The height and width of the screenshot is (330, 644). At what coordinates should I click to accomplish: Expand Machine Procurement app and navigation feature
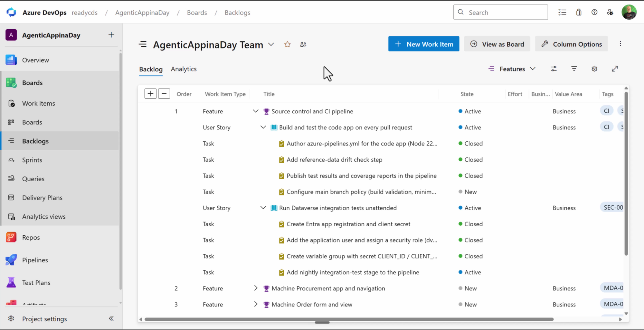click(256, 288)
